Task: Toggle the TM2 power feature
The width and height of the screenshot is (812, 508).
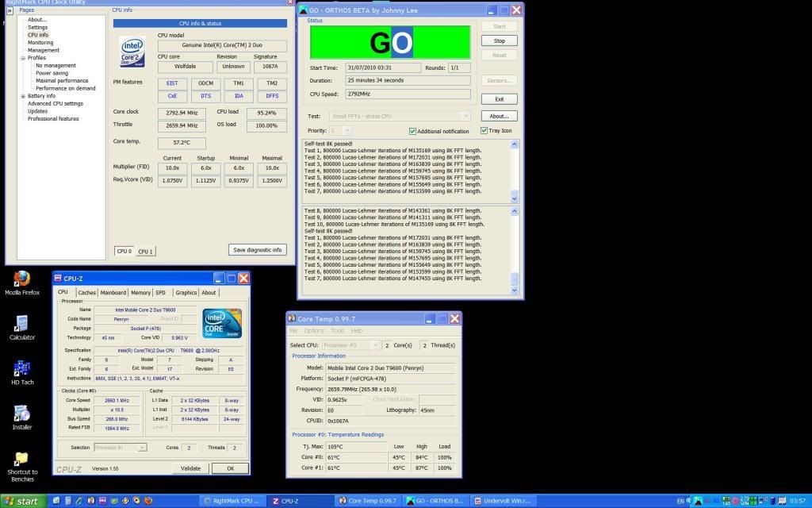Action: (x=272, y=83)
